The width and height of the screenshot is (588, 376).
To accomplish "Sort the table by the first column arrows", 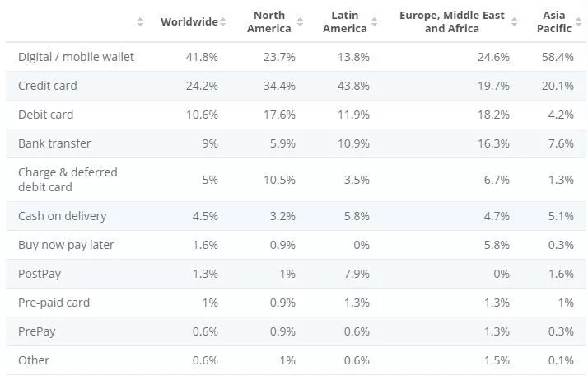I will (140, 22).
